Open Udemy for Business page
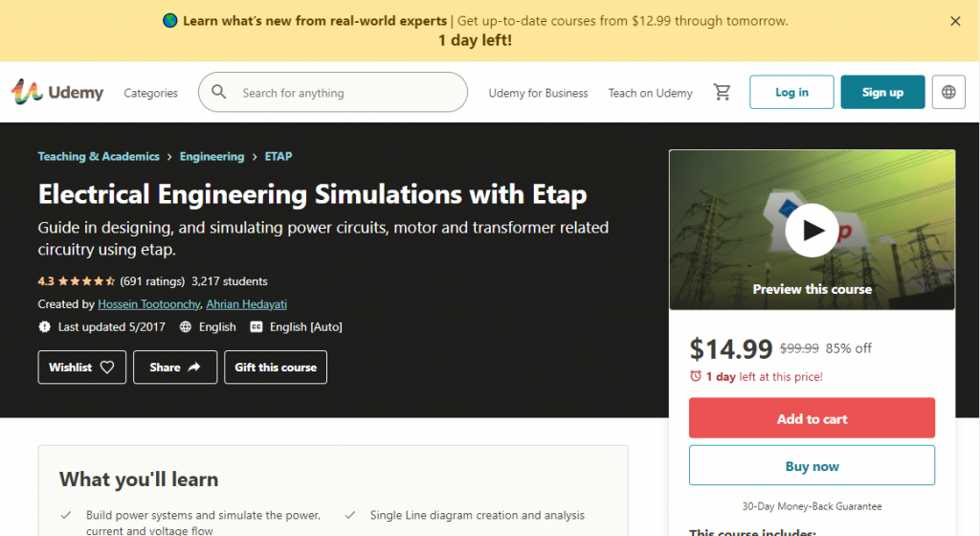Screen dimensions: 980x536 pos(538,93)
